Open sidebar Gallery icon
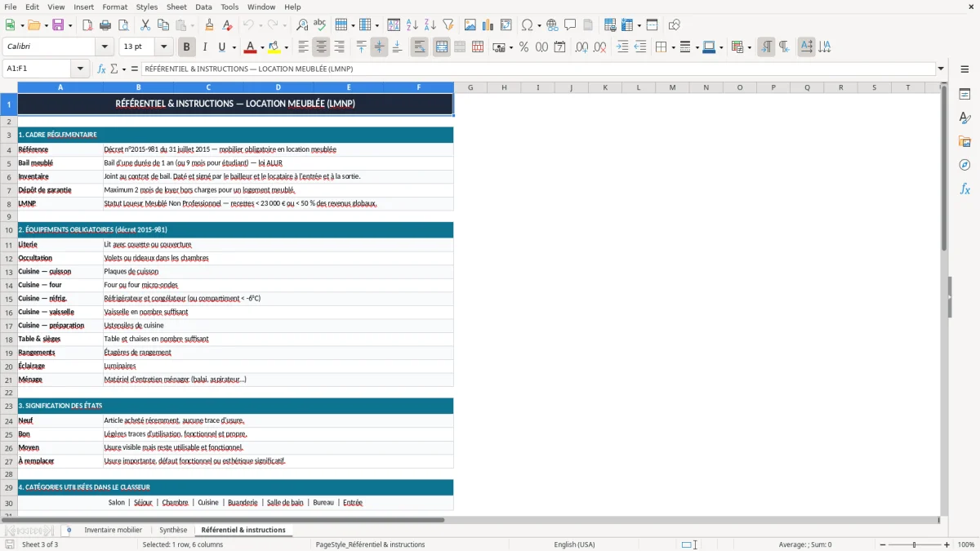The height and width of the screenshot is (551, 980). (964, 141)
